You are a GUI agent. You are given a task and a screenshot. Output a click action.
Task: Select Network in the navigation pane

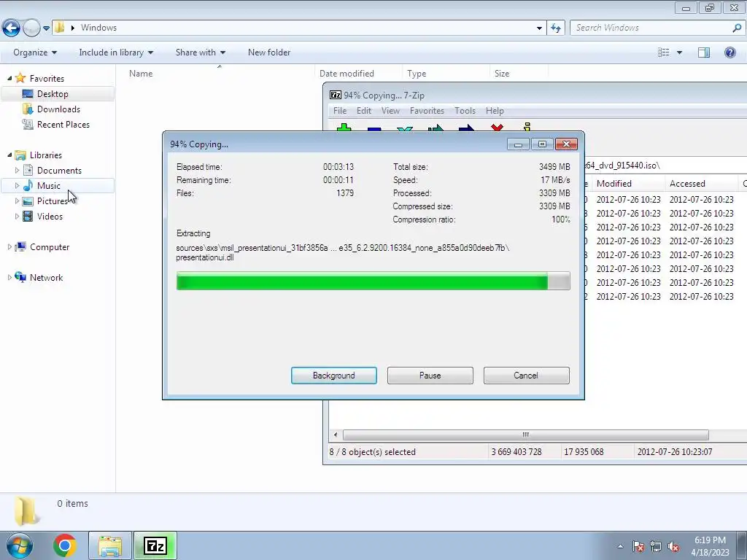click(46, 277)
